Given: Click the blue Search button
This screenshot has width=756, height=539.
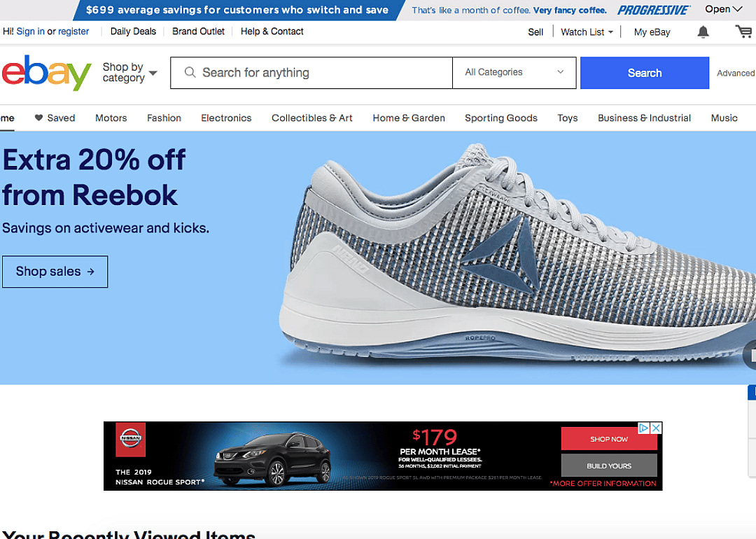Looking at the screenshot, I should (644, 73).
